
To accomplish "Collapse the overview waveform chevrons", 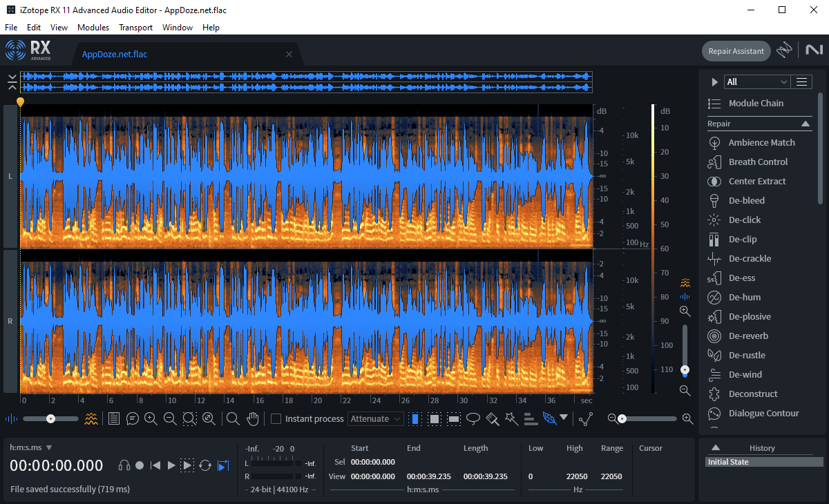I will [x=12, y=82].
